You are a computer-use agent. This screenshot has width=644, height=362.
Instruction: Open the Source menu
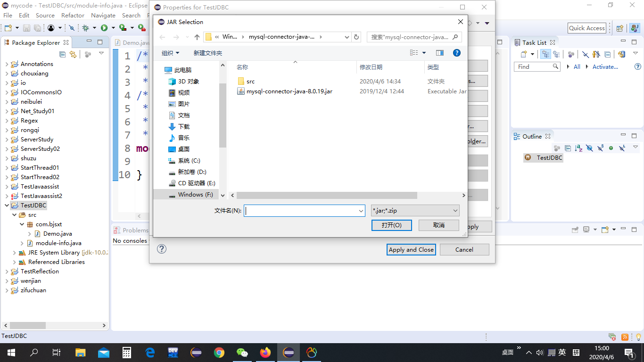coord(45,15)
